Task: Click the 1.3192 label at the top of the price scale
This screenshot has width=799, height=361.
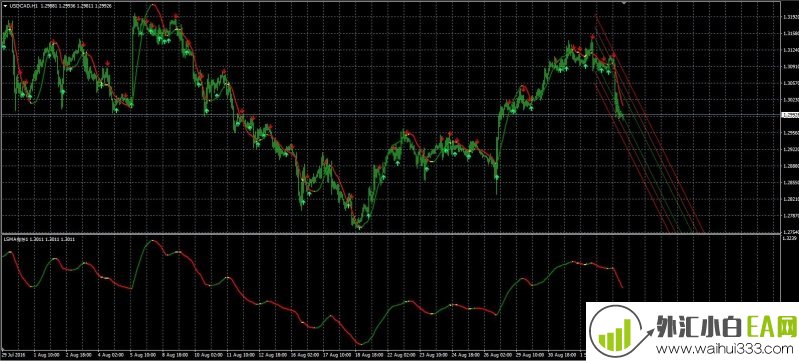Action: pos(789,17)
